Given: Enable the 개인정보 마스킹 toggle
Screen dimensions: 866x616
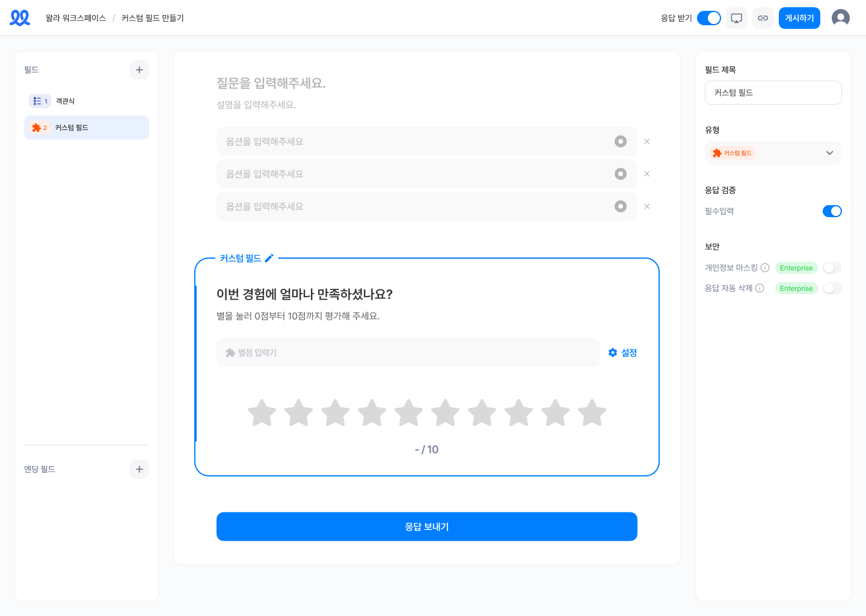Looking at the screenshot, I should pos(832,268).
